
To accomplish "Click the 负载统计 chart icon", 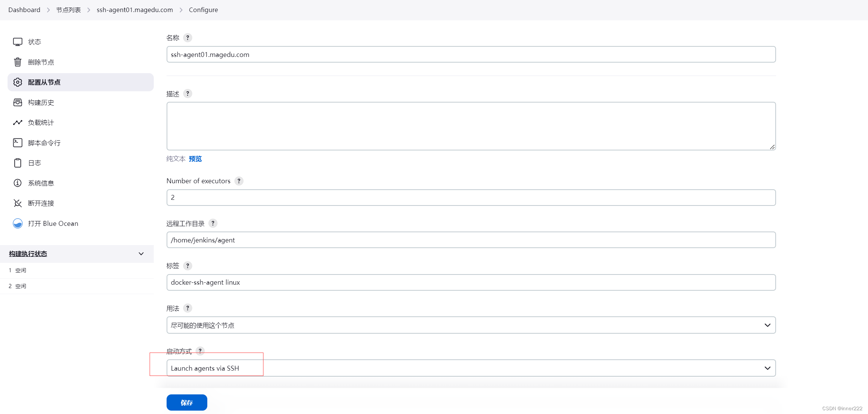I will [x=17, y=123].
